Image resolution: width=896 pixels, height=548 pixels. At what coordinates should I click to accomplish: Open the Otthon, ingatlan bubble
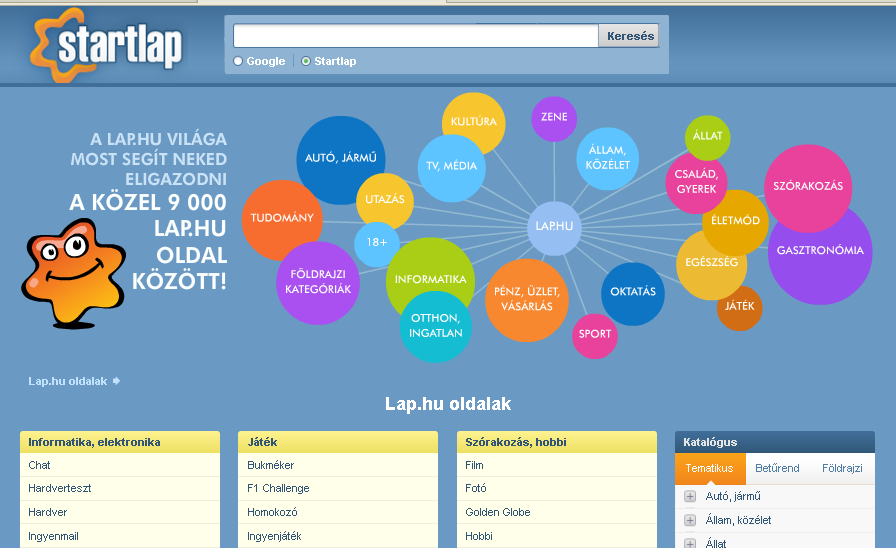pos(435,329)
